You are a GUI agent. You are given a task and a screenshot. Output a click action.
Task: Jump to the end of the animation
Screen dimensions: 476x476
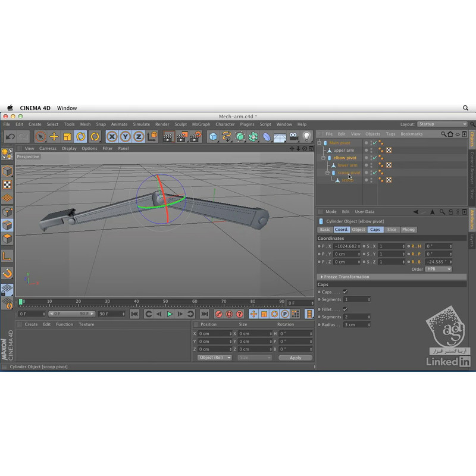[205, 314]
